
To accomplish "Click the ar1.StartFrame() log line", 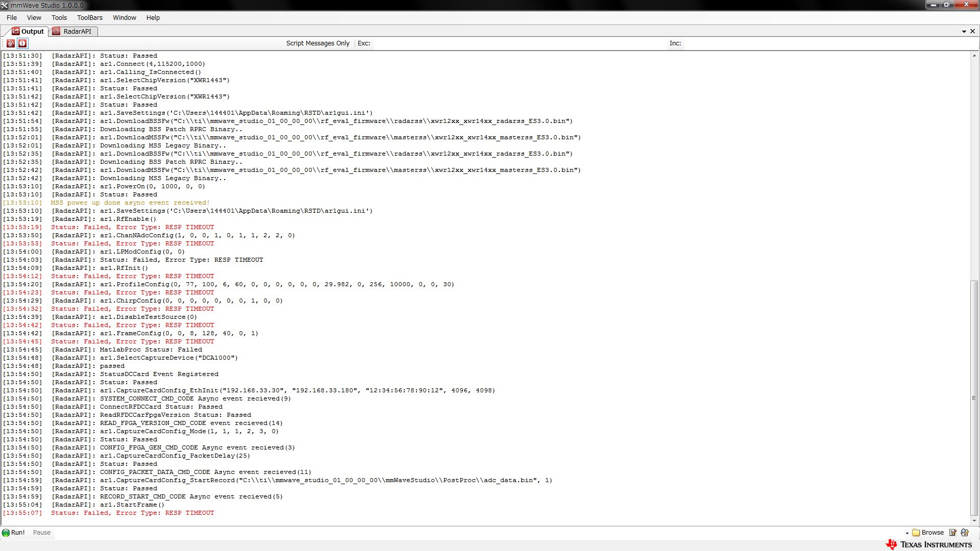I will [x=84, y=505].
